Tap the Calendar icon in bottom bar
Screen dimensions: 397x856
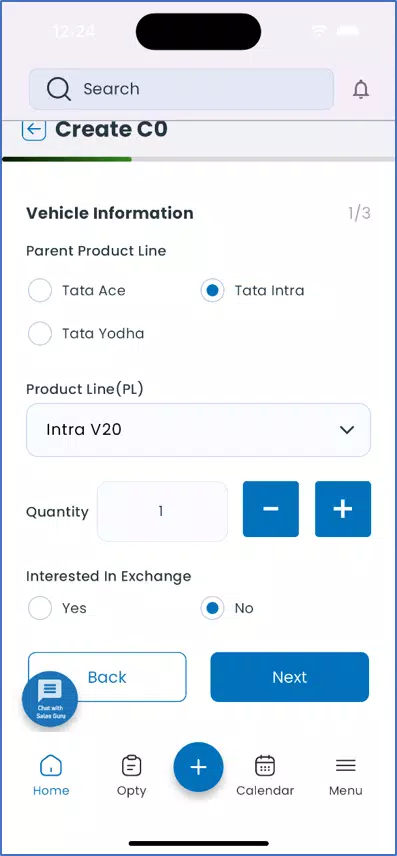click(x=265, y=765)
